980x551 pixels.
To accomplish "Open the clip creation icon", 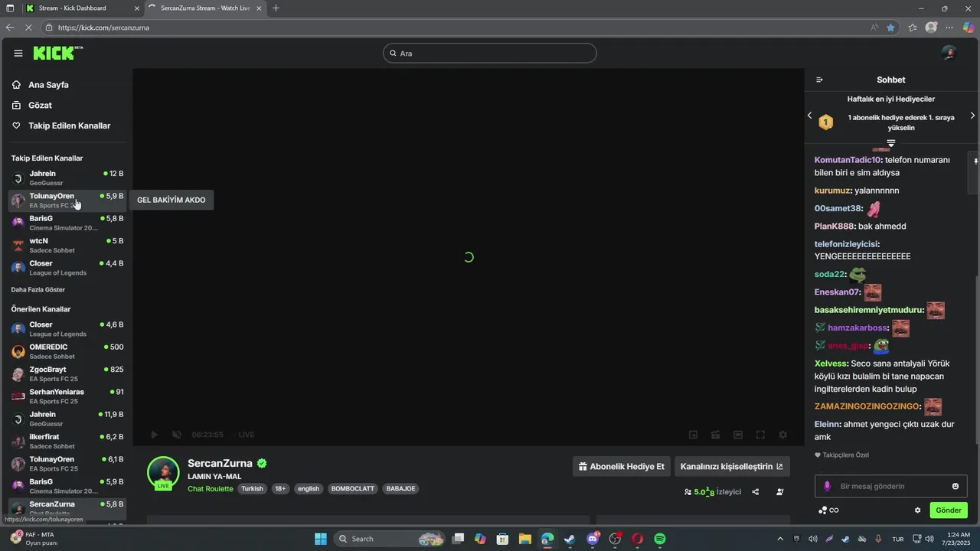I will pyautogui.click(x=716, y=435).
